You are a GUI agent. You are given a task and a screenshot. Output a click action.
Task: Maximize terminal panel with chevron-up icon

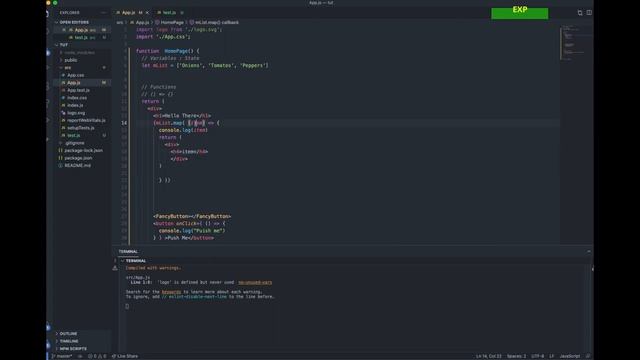tap(589, 251)
